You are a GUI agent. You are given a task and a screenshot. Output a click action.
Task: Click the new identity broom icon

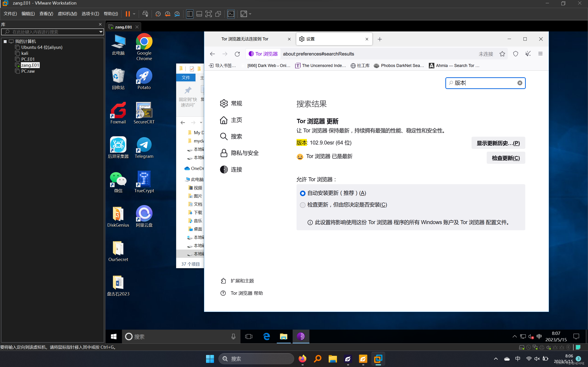click(528, 54)
